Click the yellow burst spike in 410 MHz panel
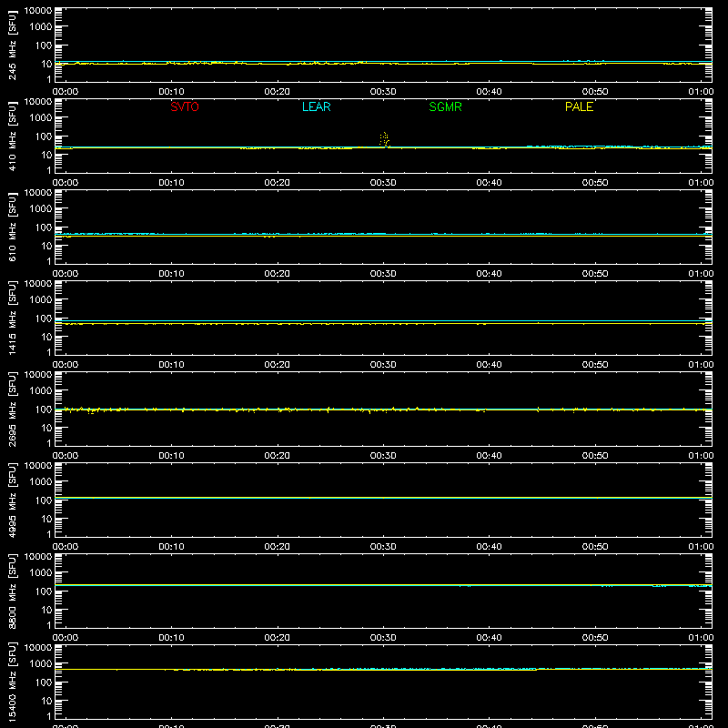Image resolution: width=728 pixels, height=728 pixels. [x=384, y=139]
